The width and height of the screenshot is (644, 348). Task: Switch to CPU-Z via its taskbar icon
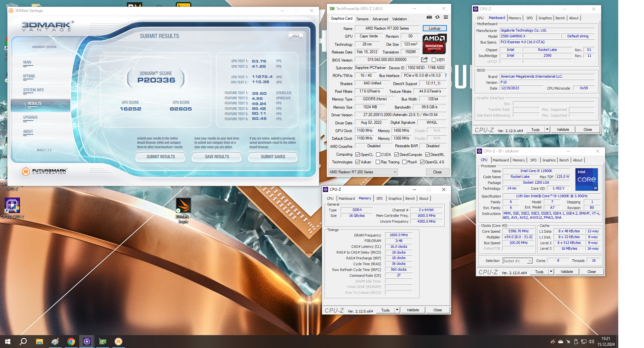pyautogui.click(x=87, y=342)
